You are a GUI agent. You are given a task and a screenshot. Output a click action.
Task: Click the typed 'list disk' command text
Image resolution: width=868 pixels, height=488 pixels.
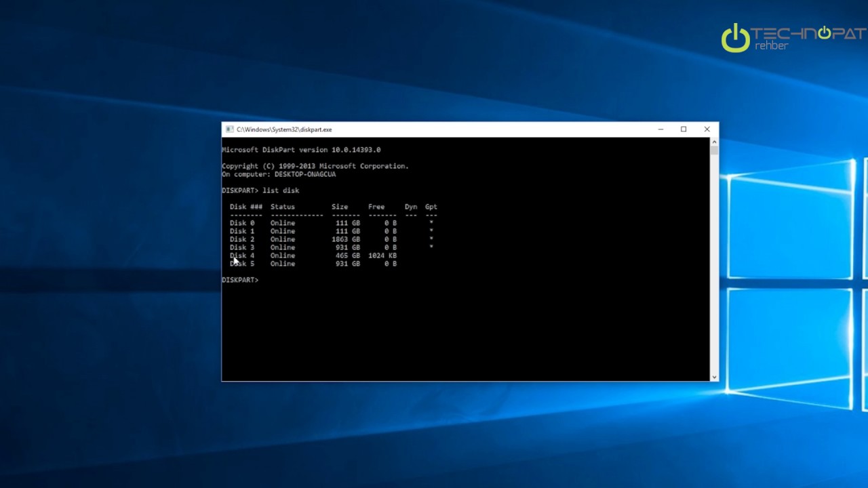281,190
